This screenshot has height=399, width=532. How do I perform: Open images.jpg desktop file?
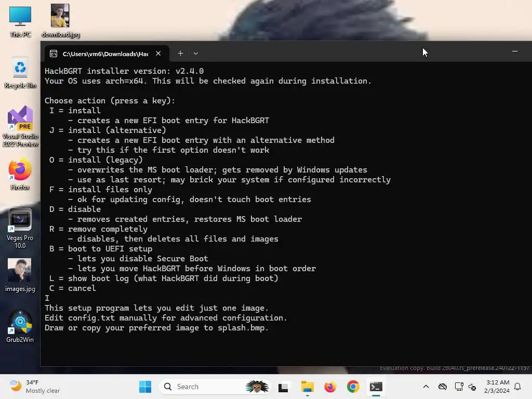pos(20,275)
